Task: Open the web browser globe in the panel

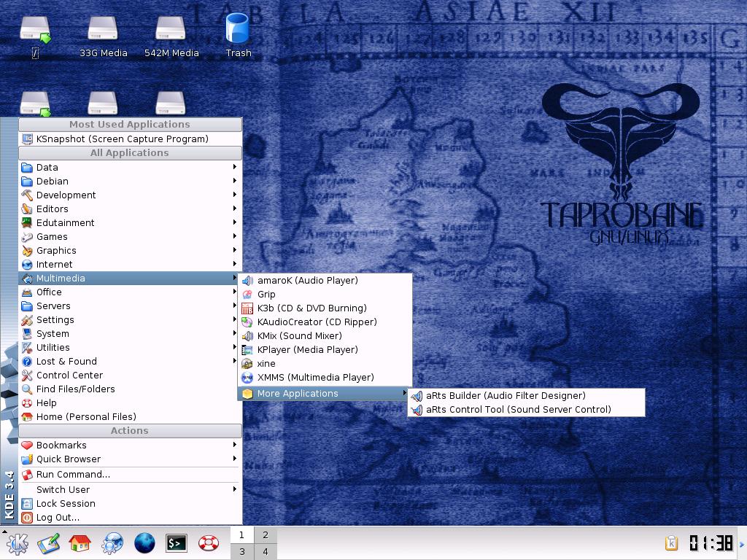Action: (x=144, y=543)
